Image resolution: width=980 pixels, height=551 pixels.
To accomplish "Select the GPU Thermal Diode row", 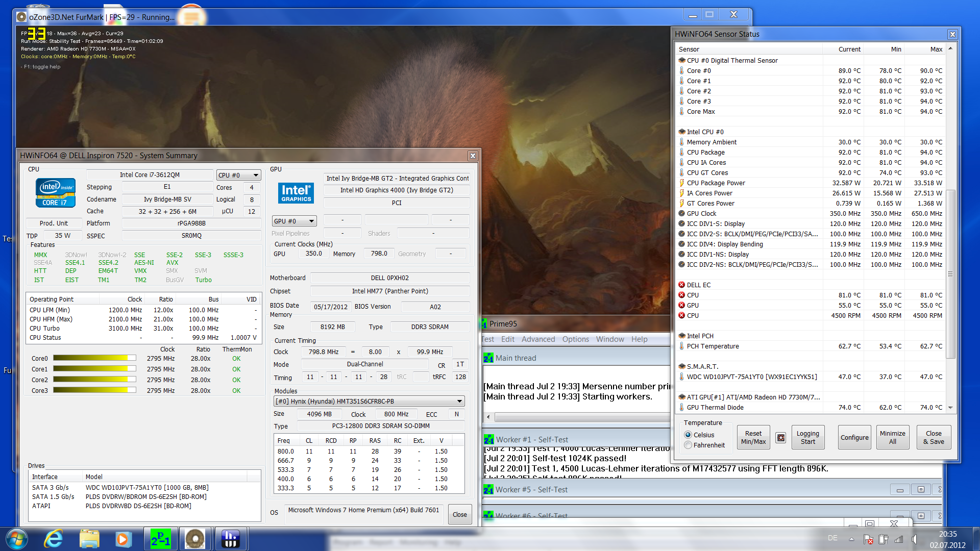I will coord(811,407).
